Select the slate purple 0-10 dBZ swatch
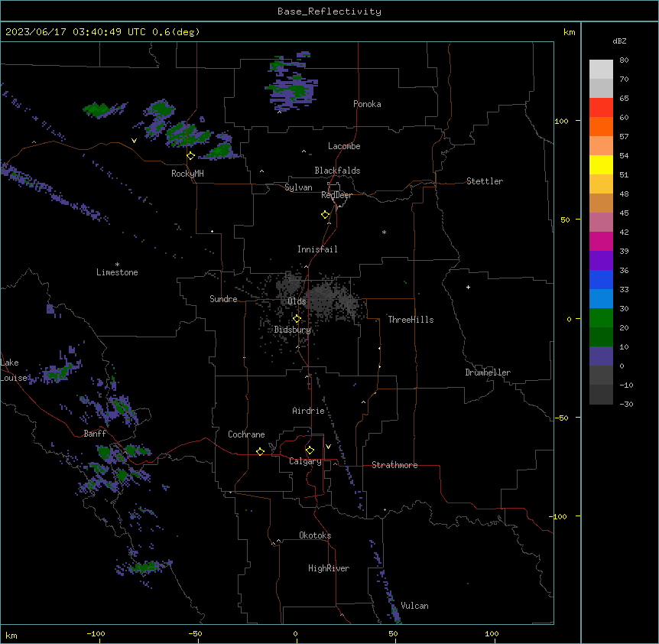The image size is (659, 644). coord(601,356)
